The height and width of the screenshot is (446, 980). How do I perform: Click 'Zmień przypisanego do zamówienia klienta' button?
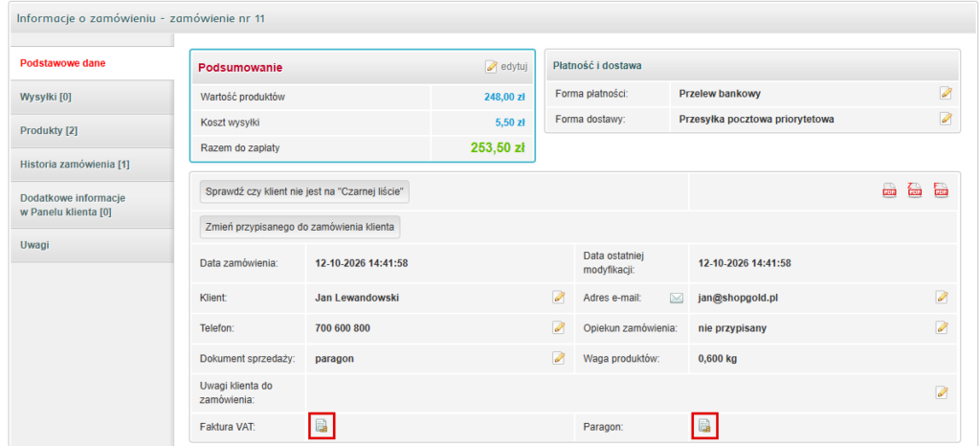pos(300,228)
